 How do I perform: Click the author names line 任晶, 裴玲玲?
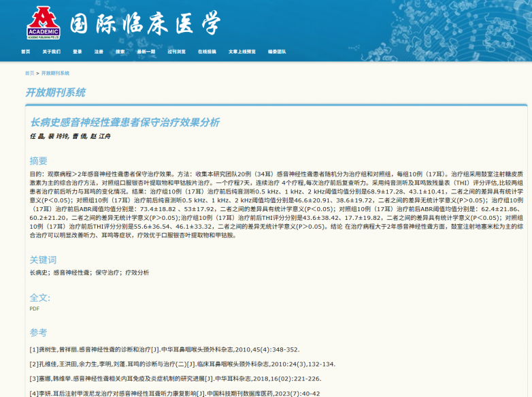click(x=69, y=137)
